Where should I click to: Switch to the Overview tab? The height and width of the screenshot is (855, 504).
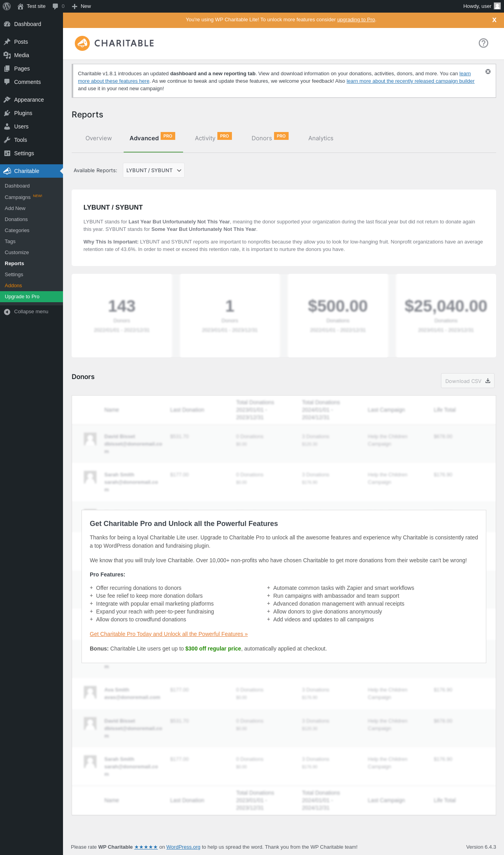[98, 138]
